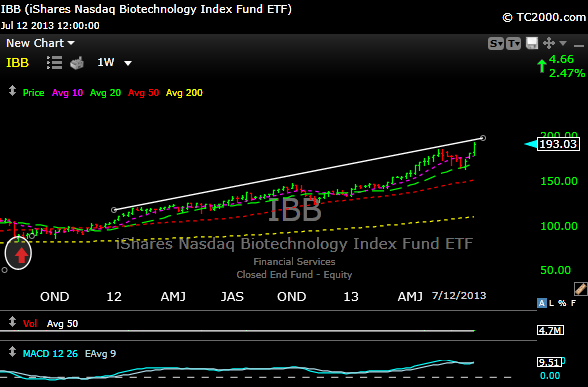Toggle the L logarithmic scale button

pos(551,303)
